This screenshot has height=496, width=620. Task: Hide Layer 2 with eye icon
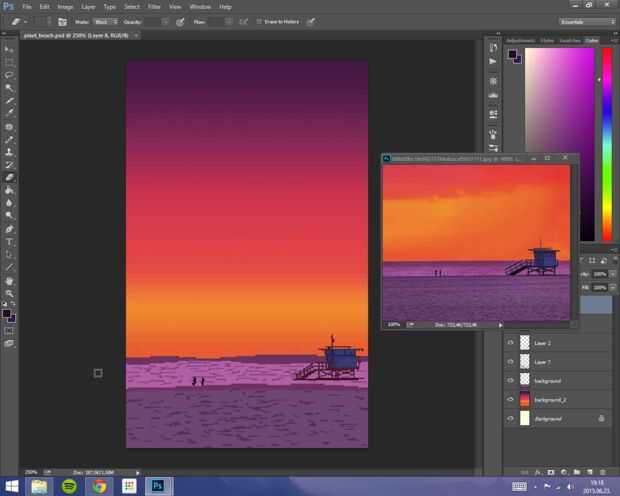tap(510, 343)
